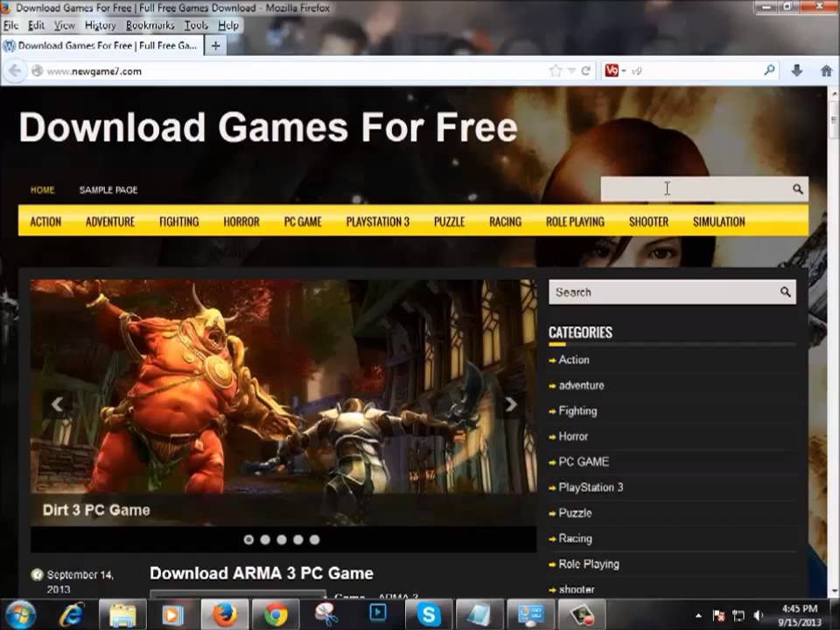840x630 pixels.
Task: Click the Firefox back arrow button
Action: (x=15, y=71)
